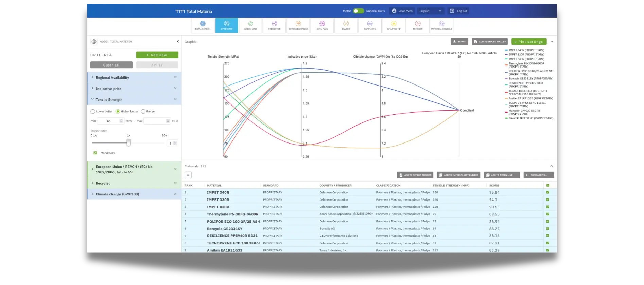
Task: Select the Lower better radio option
Action: [x=93, y=111]
